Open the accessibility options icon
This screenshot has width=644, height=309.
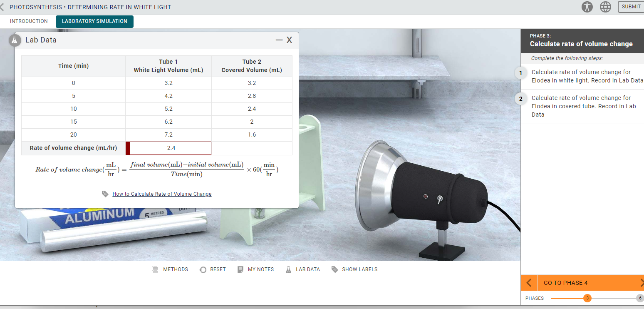(587, 7)
